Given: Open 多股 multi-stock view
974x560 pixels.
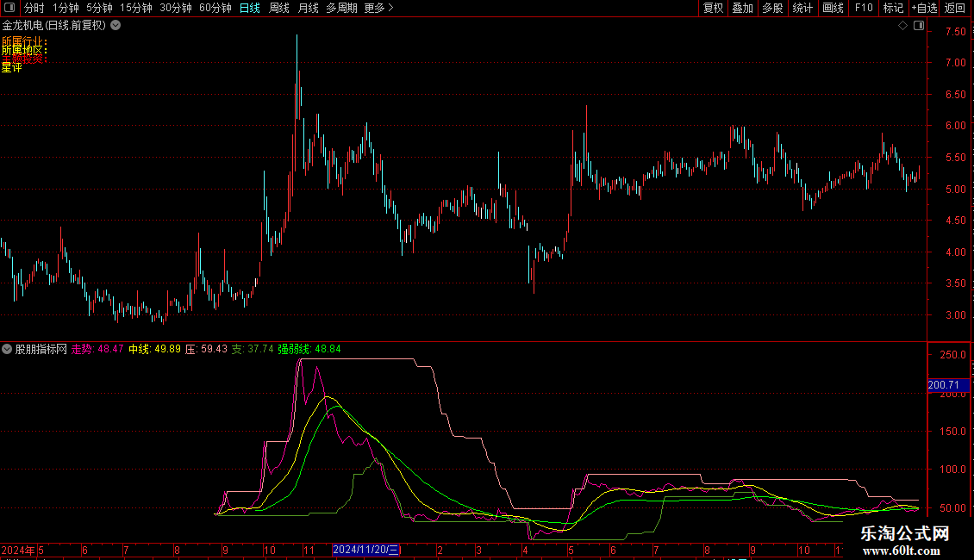Looking at the screenshot, I should pyautogui.click(x=772, y=8).
